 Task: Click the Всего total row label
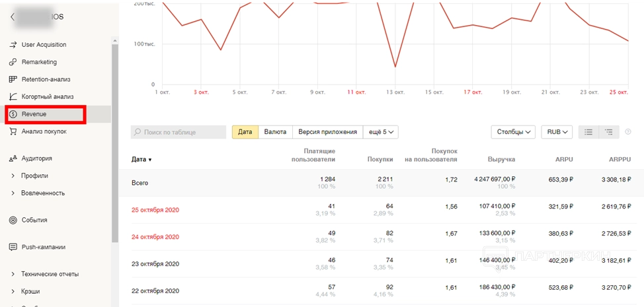click(x=140, y=183)
